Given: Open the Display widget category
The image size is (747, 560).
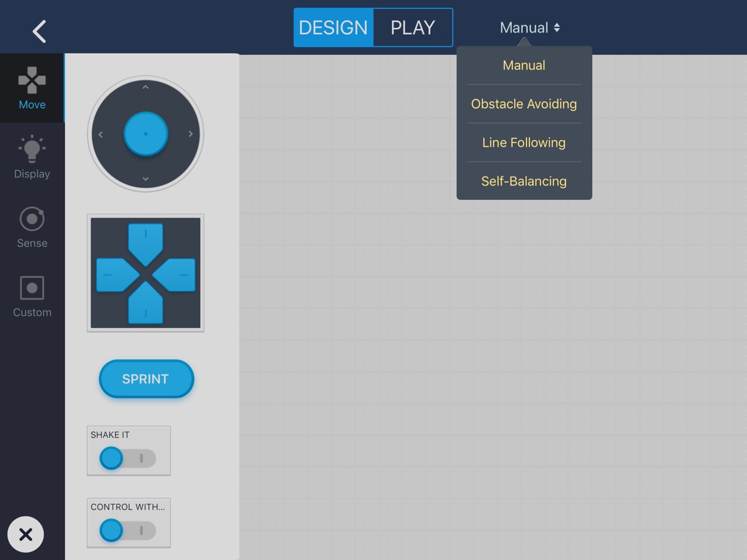Looking at the screenshot, I should tap(32, 157).
